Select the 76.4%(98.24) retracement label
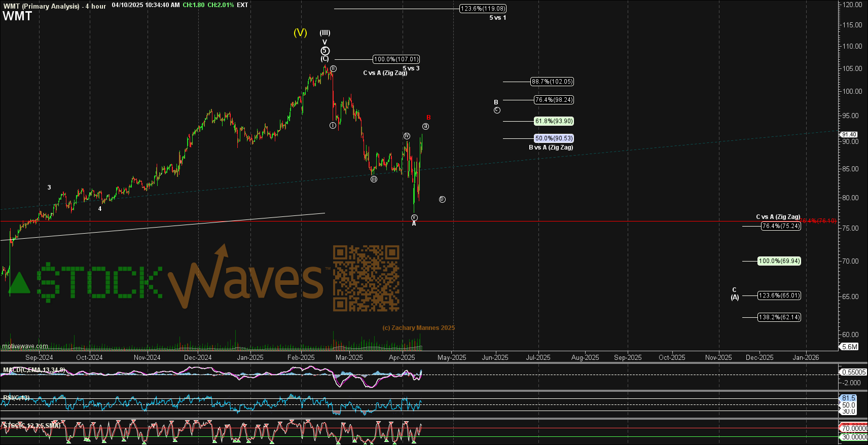Screen dimensions: 868x445 [x=554, y=100]
